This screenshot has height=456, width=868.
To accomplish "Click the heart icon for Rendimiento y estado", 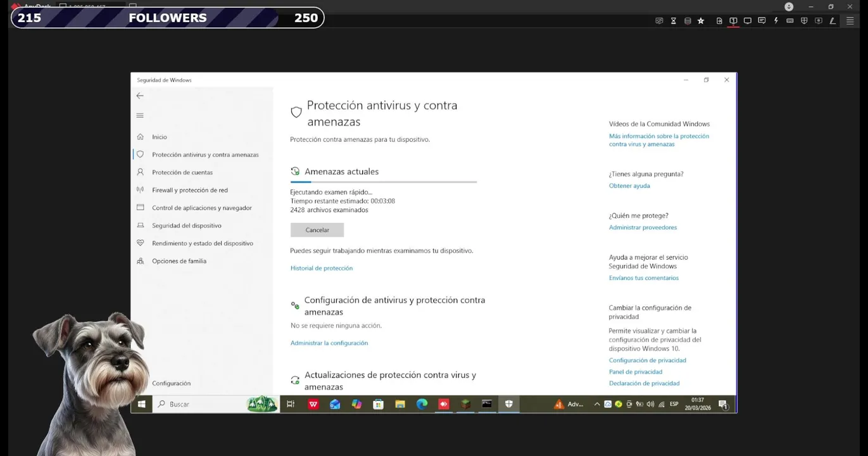I will (x=140, y=243).
